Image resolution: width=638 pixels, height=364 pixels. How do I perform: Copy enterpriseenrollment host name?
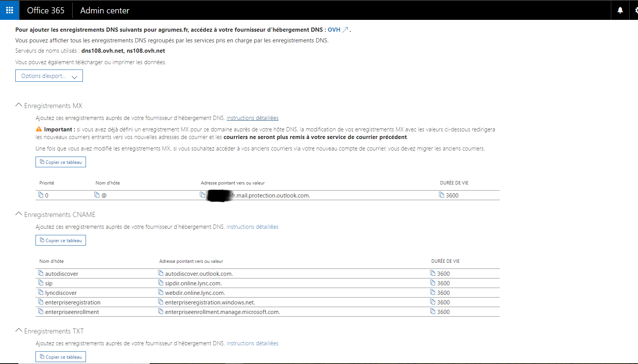(x=40, y=311)
